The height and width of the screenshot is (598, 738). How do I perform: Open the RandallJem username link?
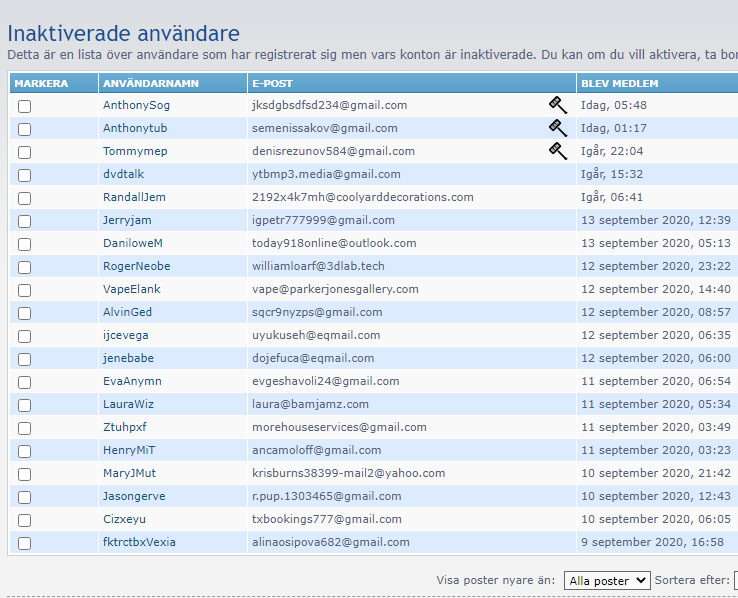click(x=134, y=197)
